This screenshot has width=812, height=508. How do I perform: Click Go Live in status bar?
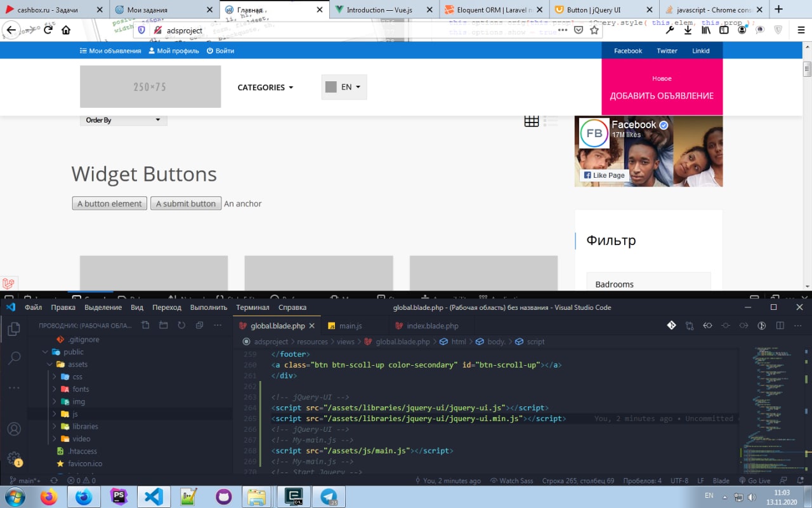754,481
